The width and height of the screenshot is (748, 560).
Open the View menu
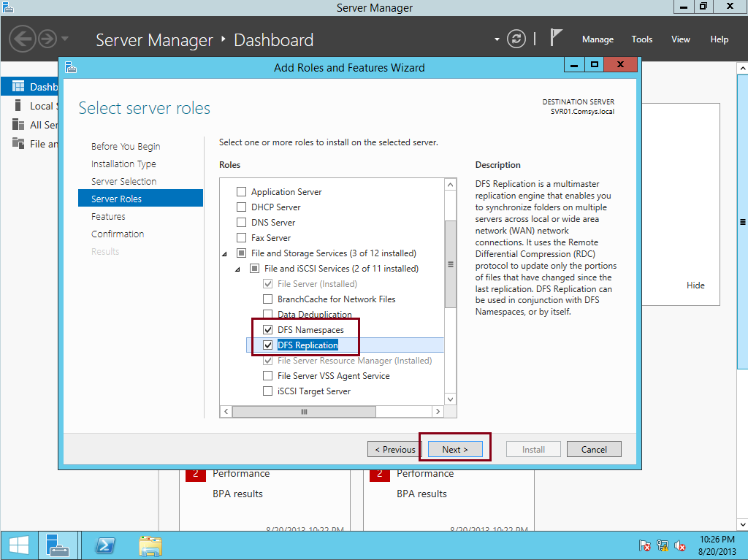pyautogui.click(x=680, y=39)
